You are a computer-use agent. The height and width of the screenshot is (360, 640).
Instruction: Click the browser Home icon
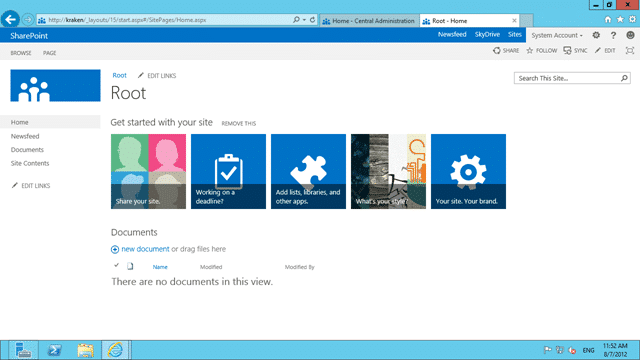tap(608, 19)
